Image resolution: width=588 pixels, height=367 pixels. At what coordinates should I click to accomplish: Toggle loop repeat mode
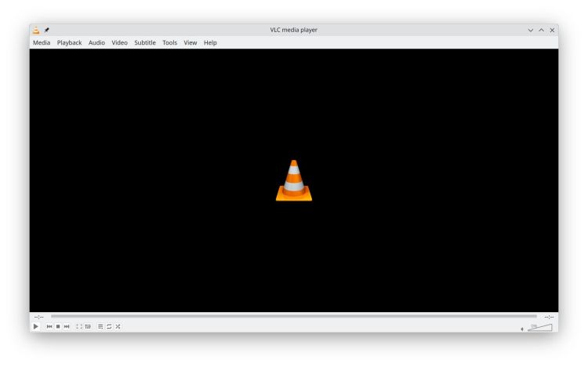[109, 326]
